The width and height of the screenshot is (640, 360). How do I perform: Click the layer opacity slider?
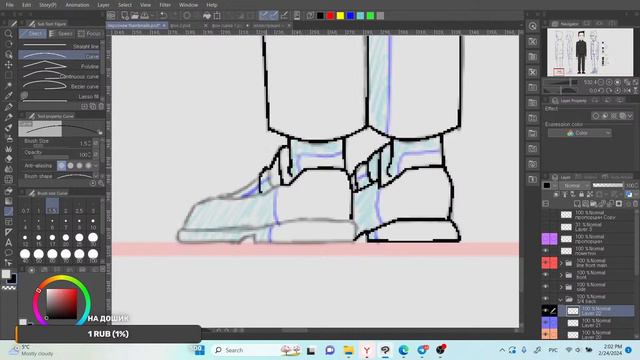(x=608, y=185)
